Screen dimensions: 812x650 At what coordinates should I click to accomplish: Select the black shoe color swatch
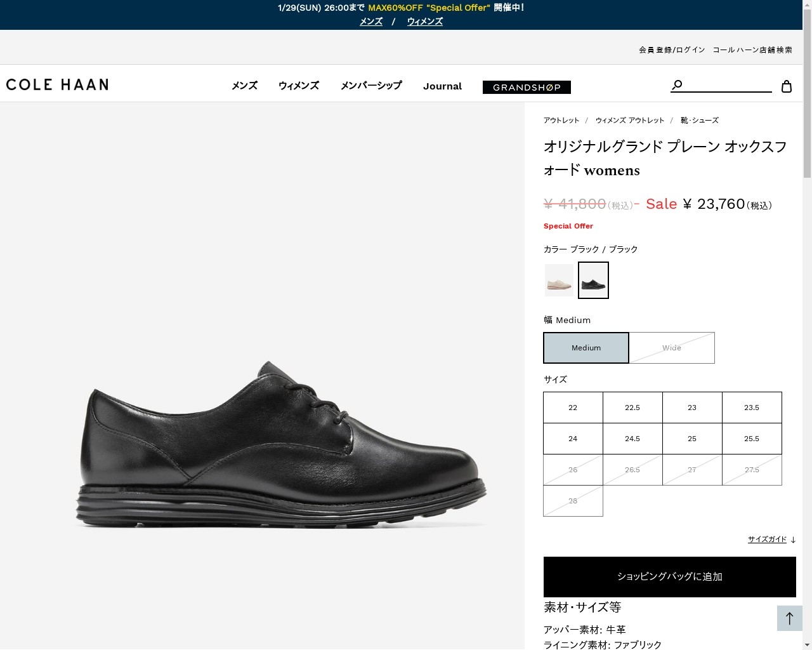coord(593,280)
